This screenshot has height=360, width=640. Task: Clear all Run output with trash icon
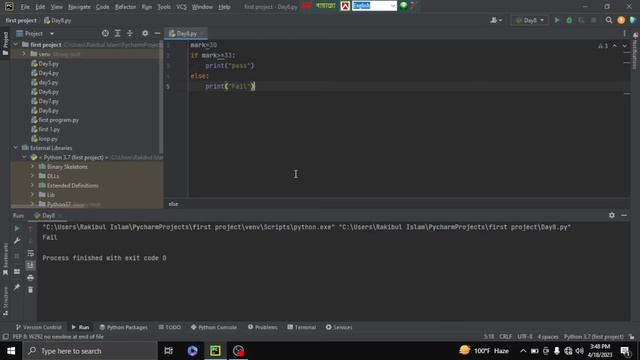[31, 290]
